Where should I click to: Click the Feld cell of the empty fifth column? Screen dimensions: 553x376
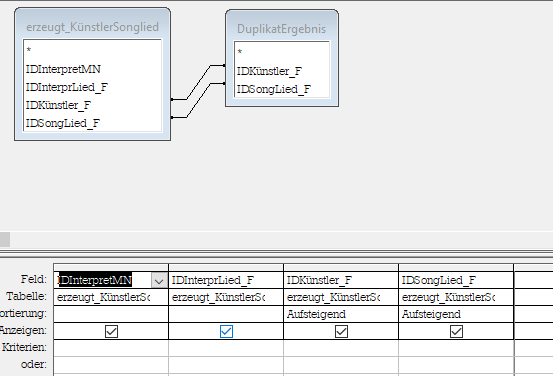point(534,280)
